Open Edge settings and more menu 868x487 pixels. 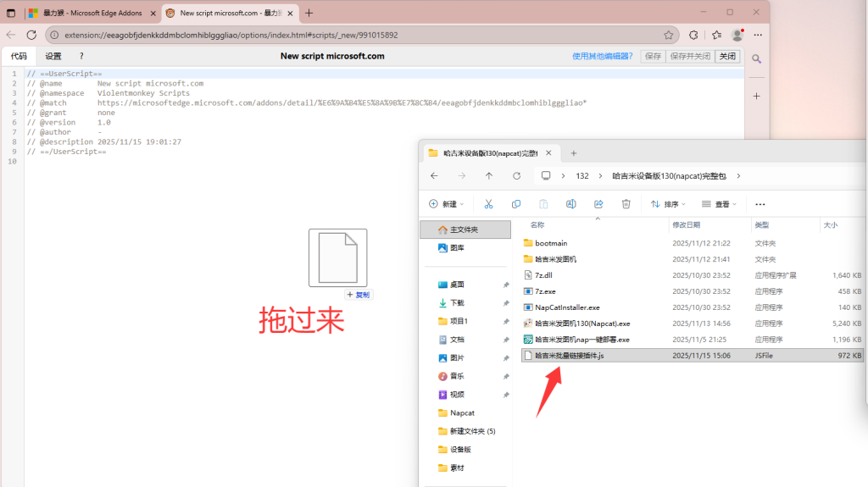point(758,35)
